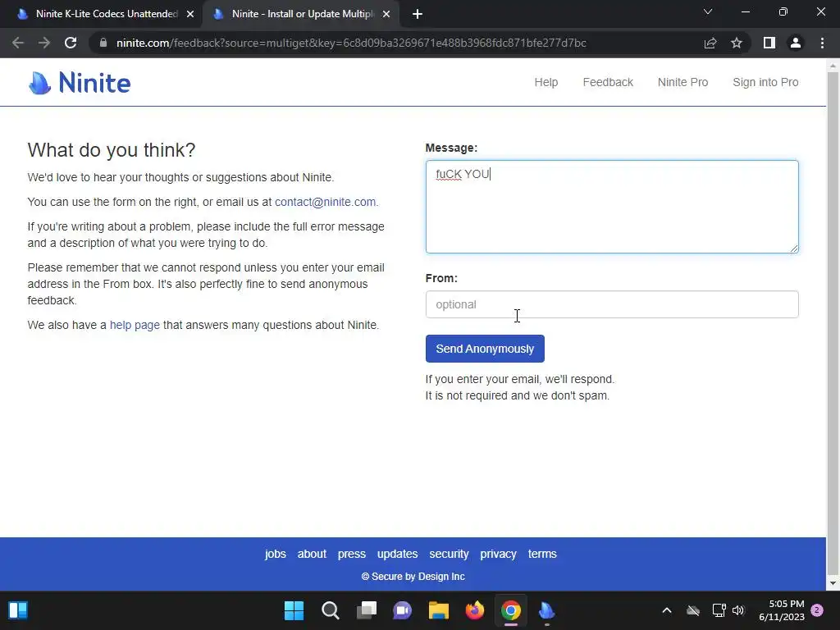Expand the tab search chevron

(x=708, y=11)
